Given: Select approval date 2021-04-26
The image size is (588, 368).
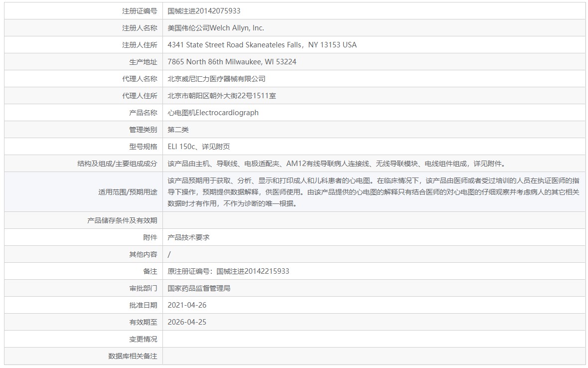Looking at the screenshot, I should [187, 305].
